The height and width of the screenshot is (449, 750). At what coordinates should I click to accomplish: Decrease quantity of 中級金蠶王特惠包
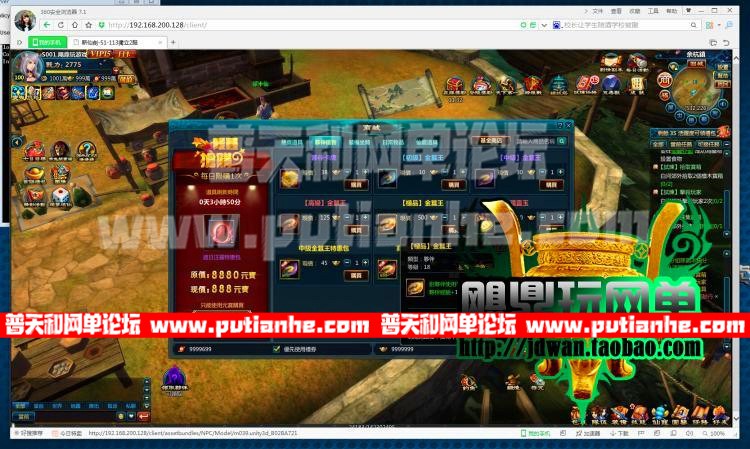[347, 263]
